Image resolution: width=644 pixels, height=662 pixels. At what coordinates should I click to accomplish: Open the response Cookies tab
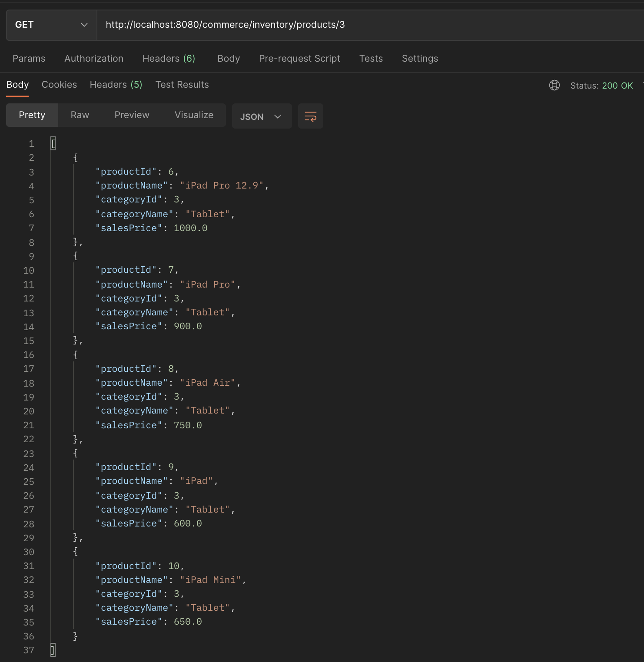[x=59, y=84]
